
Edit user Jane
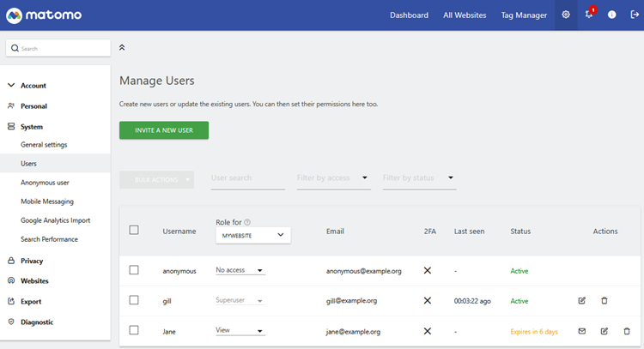[x=605, y=331]
